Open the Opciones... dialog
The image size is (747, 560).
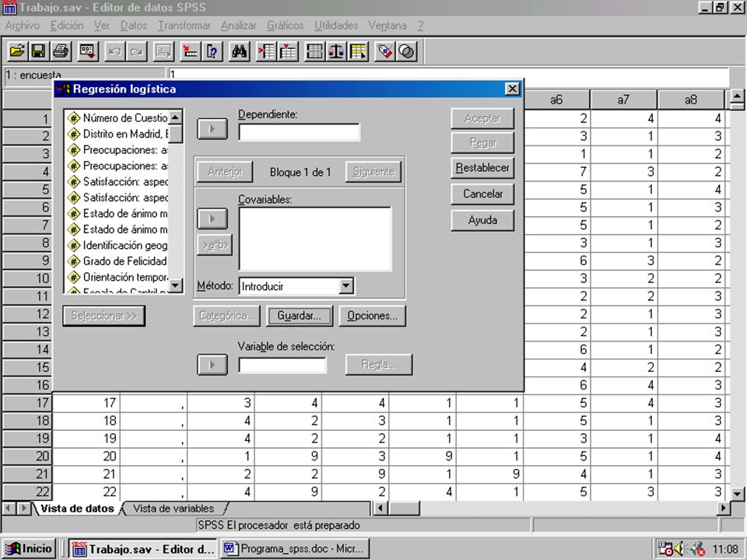coord(372,316)
